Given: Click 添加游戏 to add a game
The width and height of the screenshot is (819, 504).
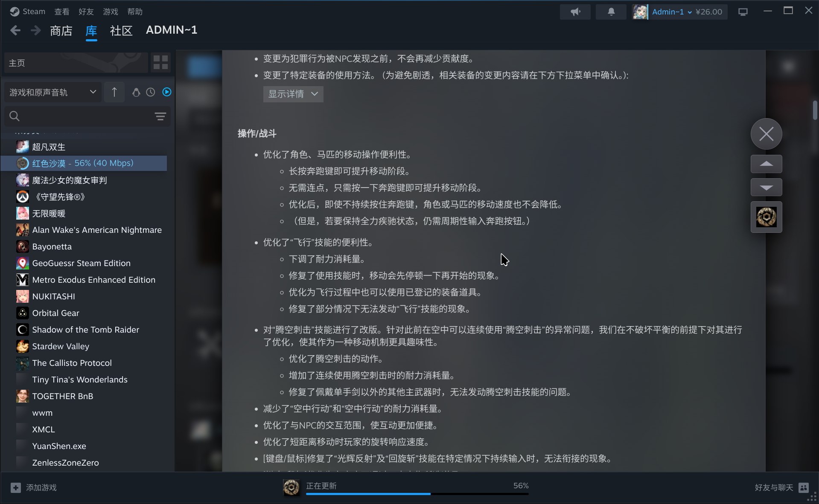Looking at the screenshot, I should click(x=34, y=487).
